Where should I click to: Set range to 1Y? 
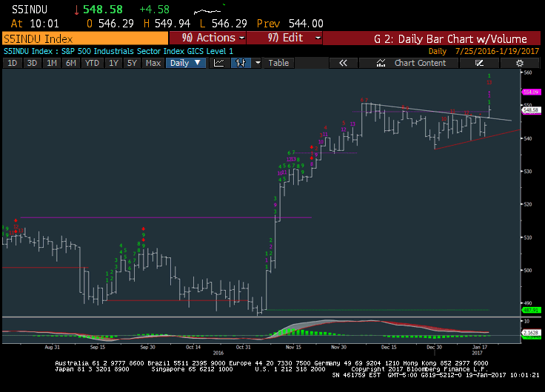[113, 63]
